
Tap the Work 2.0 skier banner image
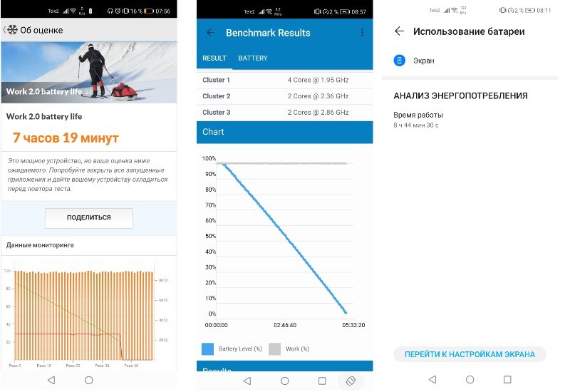click(x=88, y=72)
